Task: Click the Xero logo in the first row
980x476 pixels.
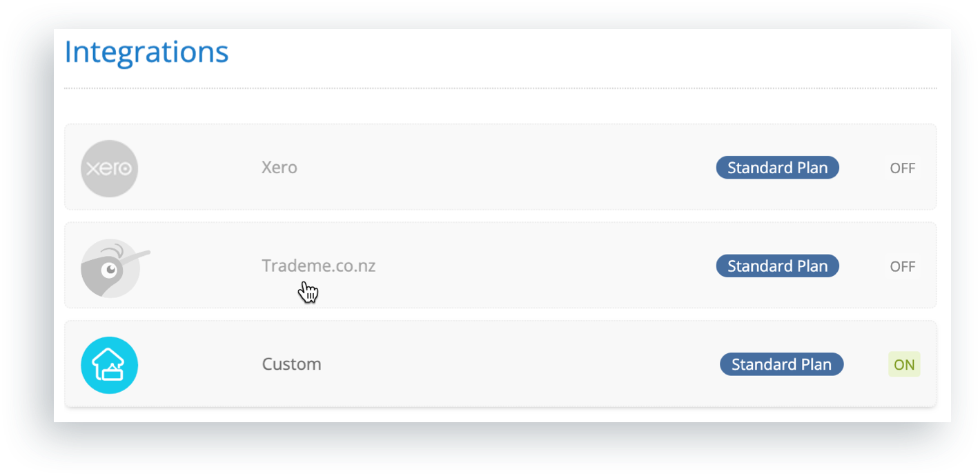Action: [x=109, y=168]
